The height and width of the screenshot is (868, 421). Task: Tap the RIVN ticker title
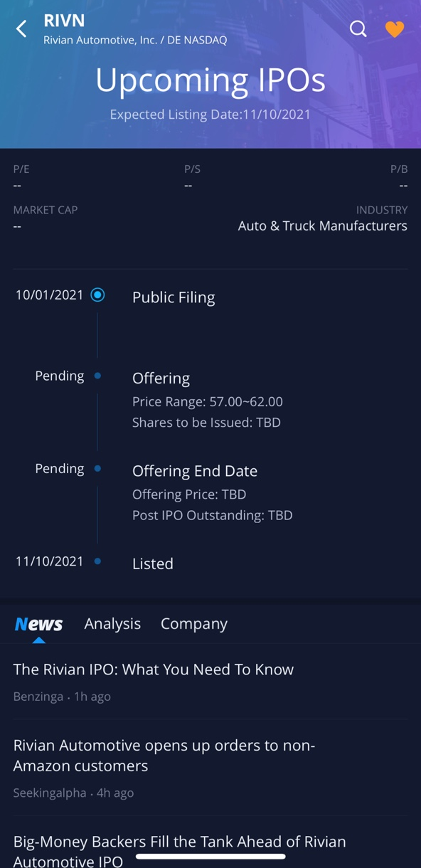(x=64, y=21)
